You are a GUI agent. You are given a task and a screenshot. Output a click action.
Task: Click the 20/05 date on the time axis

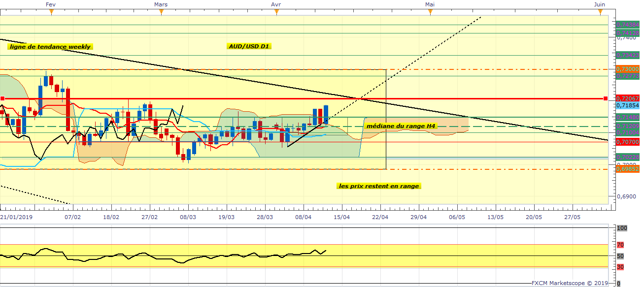point(534,217)
